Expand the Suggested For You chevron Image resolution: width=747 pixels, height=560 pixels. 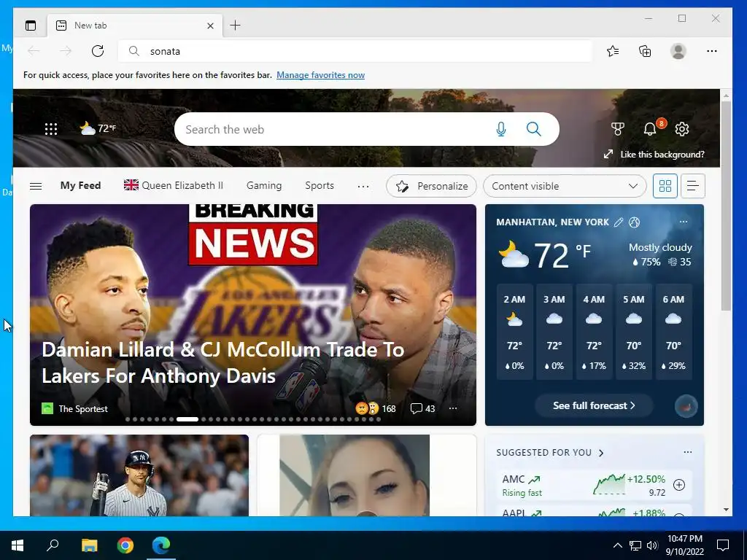(x=601, y=453)
